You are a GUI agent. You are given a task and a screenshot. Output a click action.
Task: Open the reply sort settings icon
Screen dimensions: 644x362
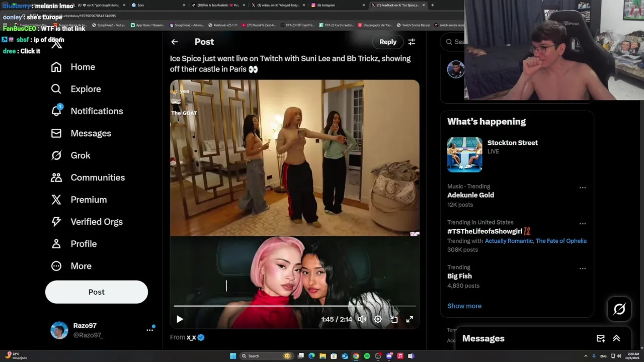coord(412,42)
